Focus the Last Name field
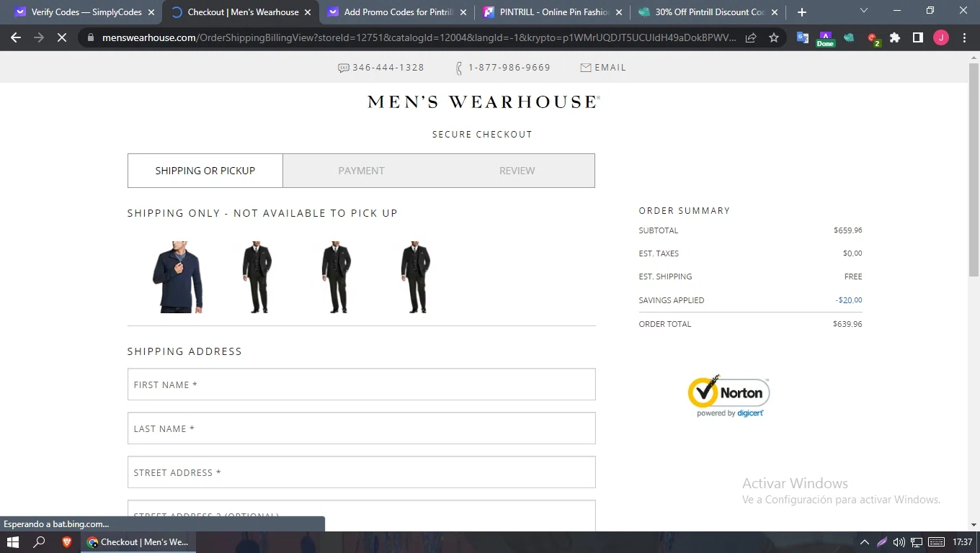 point(362,428)
